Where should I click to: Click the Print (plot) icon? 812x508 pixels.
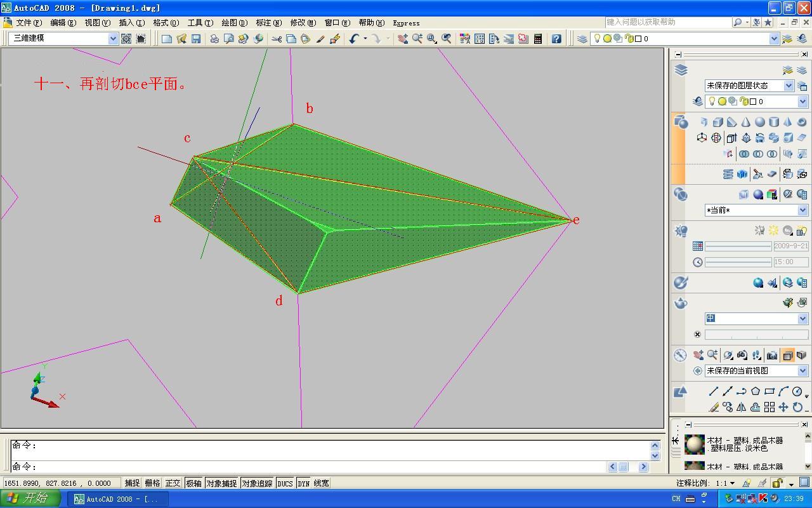pos(214,39)
